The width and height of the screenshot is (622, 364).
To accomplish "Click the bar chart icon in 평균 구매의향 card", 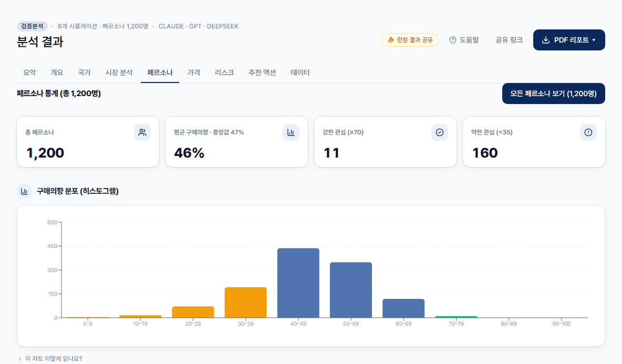I will [291, 132].
